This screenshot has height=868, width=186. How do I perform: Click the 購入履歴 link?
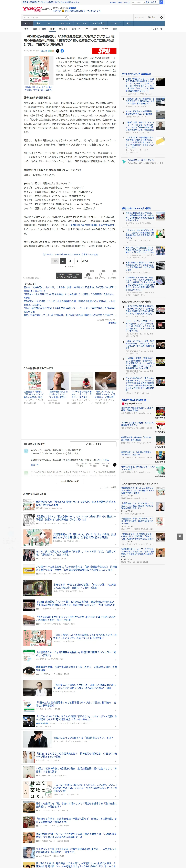tap(152, 18)
